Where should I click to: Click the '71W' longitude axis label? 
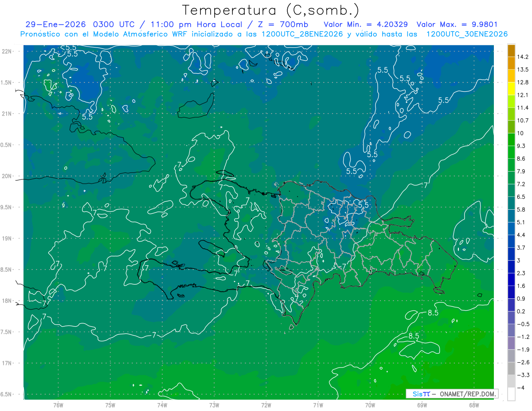click(x=318, y=405)
